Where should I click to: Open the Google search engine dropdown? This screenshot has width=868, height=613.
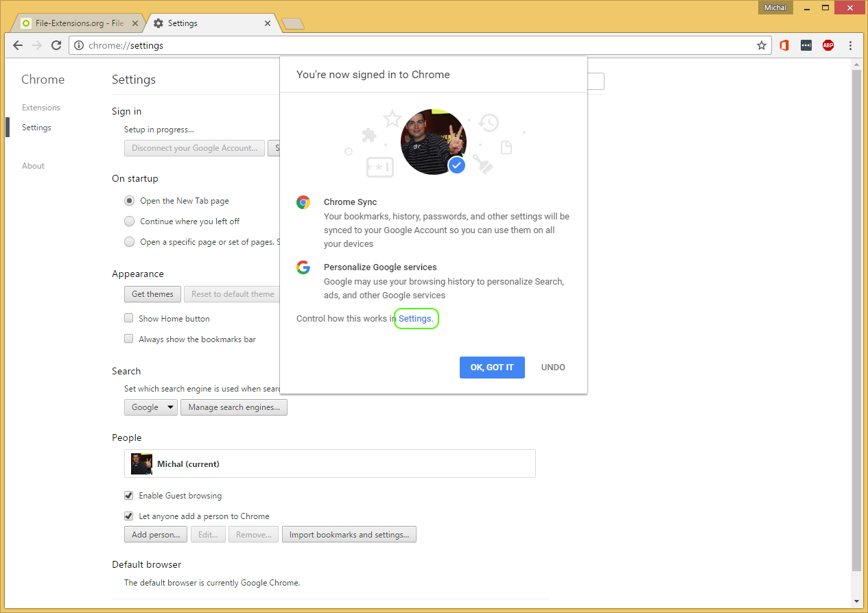coord(150,407)
